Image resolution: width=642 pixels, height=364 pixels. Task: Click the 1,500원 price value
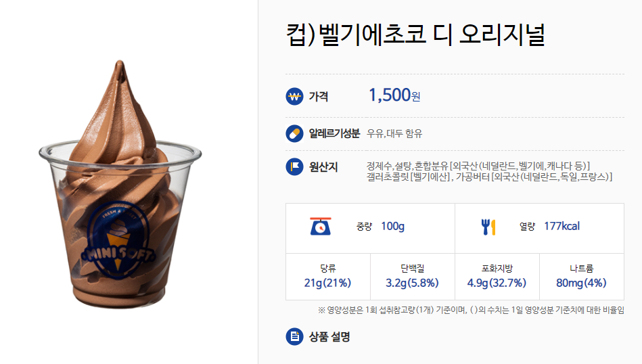coord(394,95)
